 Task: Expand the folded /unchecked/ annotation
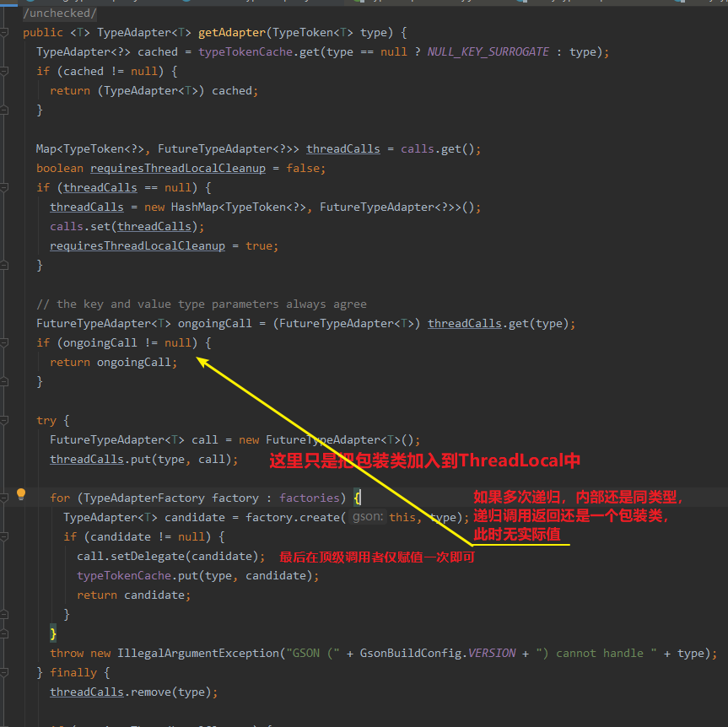tap(60, 13)
